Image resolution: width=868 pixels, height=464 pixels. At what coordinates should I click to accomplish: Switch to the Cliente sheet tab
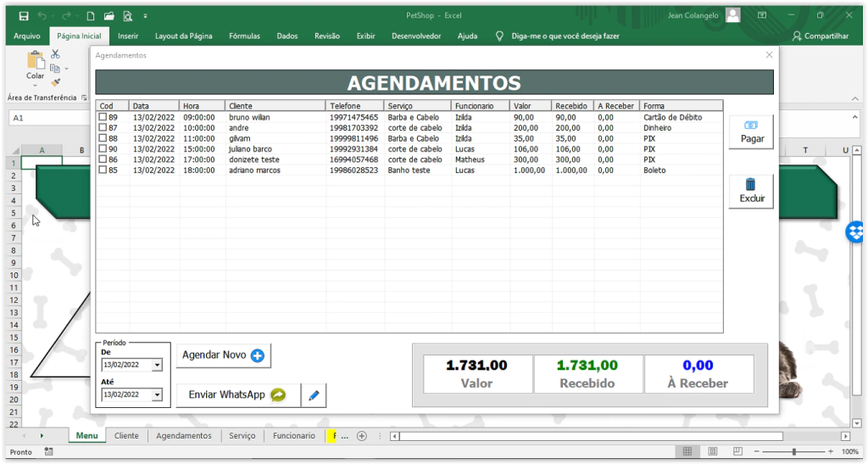coord(126,436)
